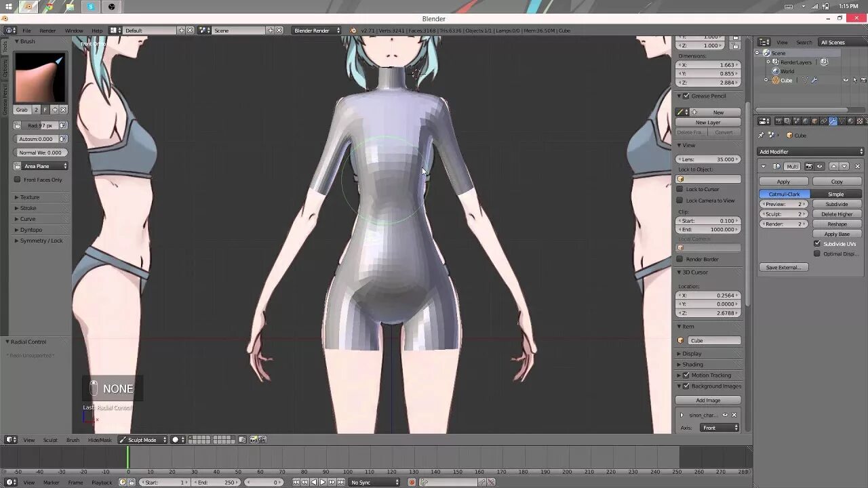
Task: Open the Sculpt Mode dropdown
Action: tap(142, 440)
